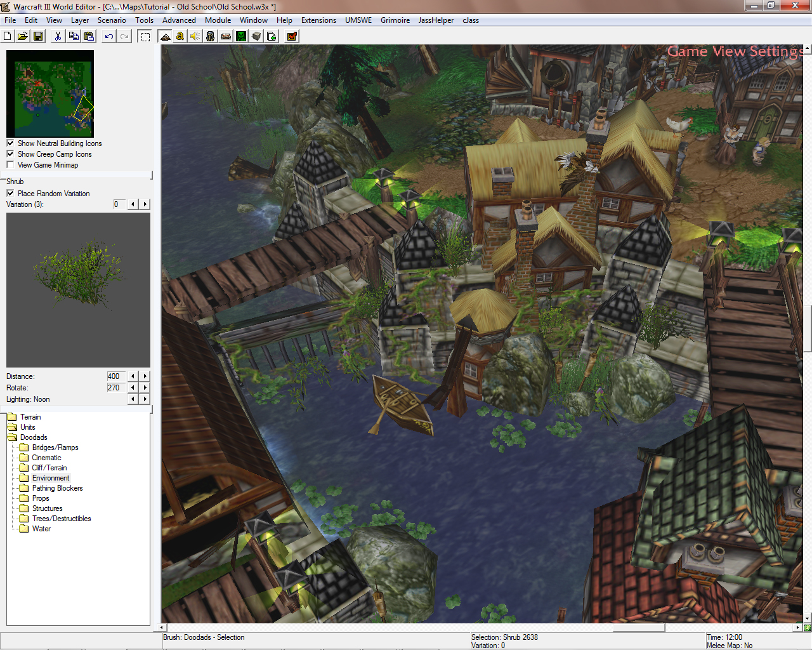Image resolution: width=812 pixels, height=650 pixels.
Task: Open the Trigger Editor letter-a icon
Action: point(180,36)
